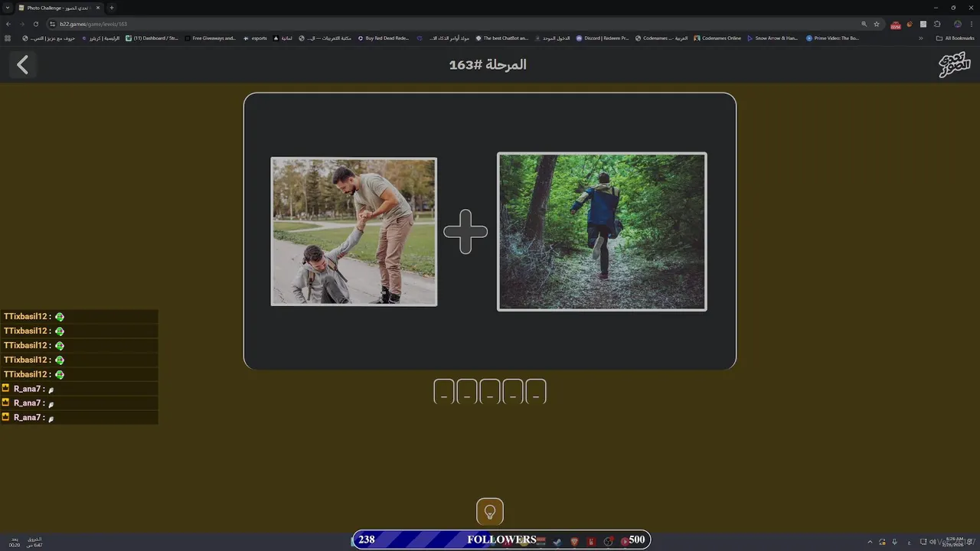Expand the bookmarks overflow chevron
The width and height of the screenshot is (980, 551).
pyautogui.click(x=921, y=38)
